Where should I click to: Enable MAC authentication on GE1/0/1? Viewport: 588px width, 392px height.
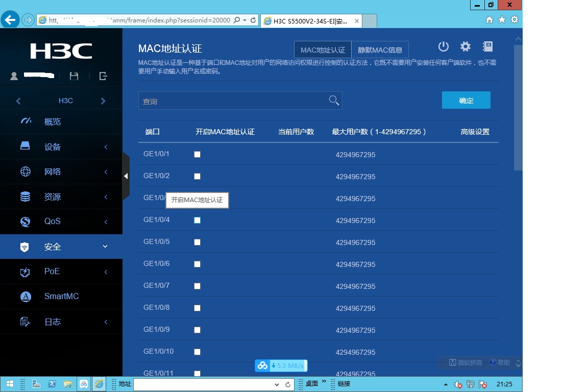(x=197, y=154)
